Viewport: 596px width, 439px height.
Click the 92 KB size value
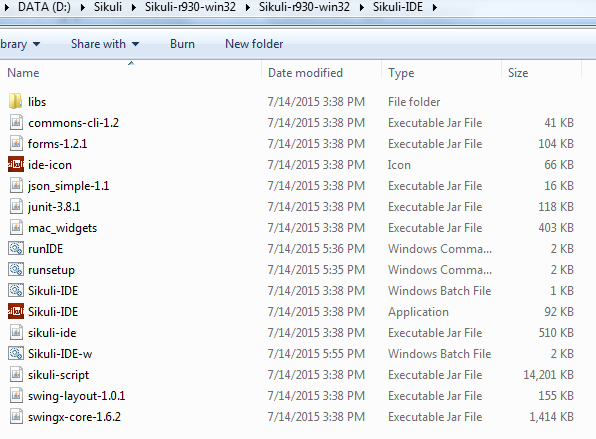click(x=559, y=312)
